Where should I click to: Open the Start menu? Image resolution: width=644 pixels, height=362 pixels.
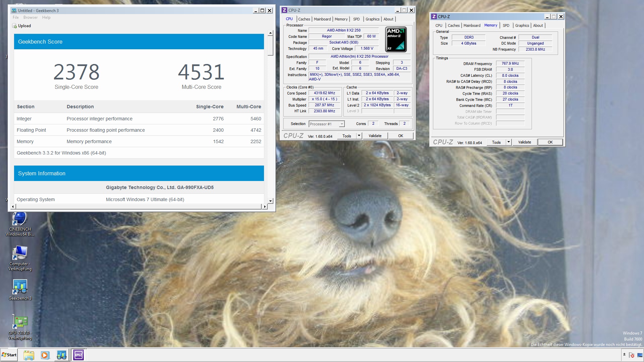click(x=9, y=355)
